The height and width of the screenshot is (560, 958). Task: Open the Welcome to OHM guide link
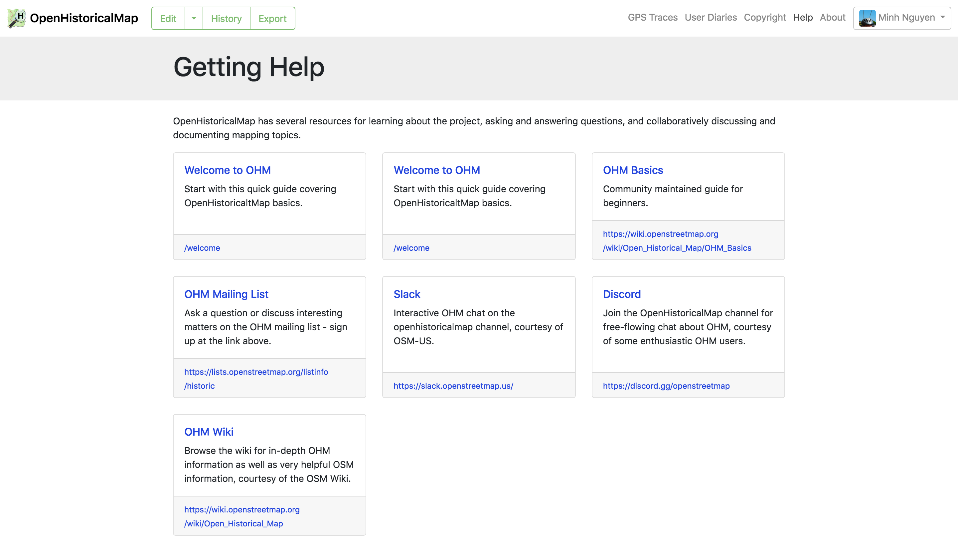point(227,170)
